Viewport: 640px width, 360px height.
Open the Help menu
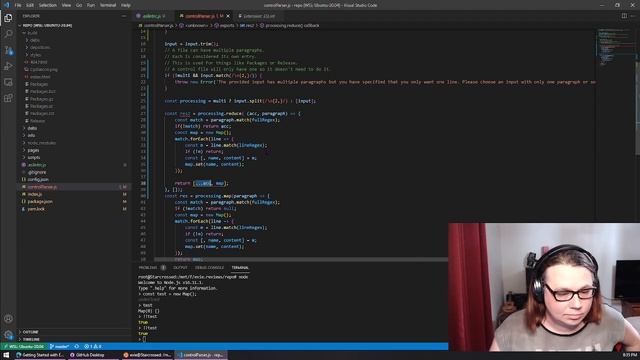click(126, 5)
